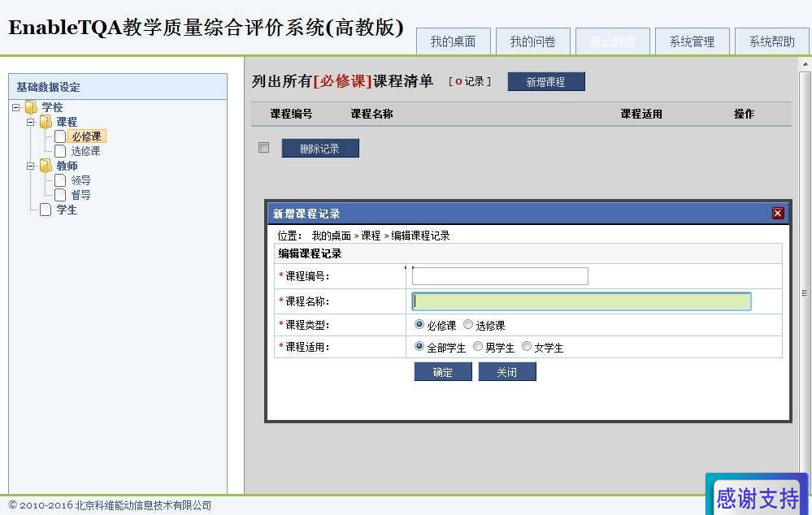Focus the 课程名称 input field
The height and width of the screenshot is (515, 812).
[x=581, y=301]
